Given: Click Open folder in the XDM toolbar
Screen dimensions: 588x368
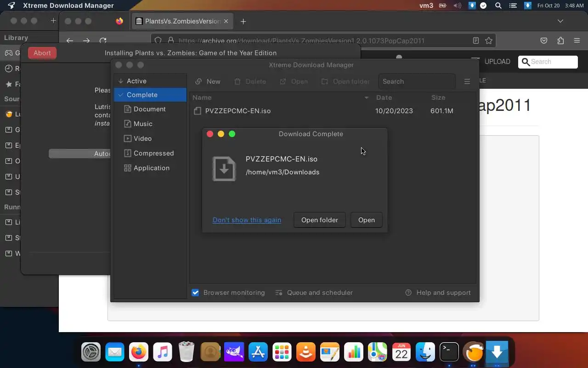Looking at the screenshot, I should pos(345,81).
